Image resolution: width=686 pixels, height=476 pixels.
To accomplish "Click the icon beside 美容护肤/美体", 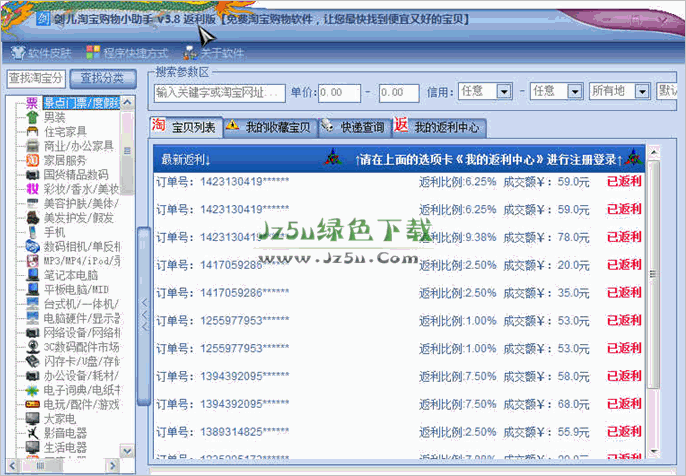I will tap(32, 203).
